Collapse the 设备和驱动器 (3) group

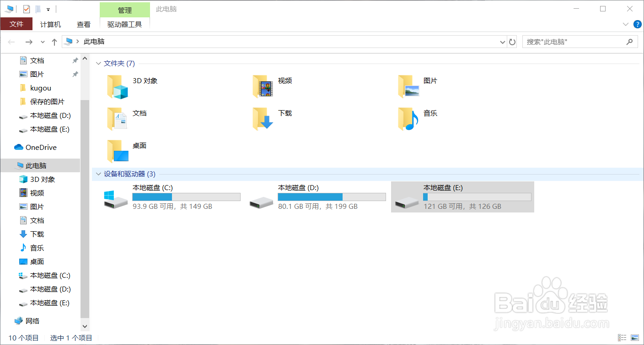click(98, 174)
